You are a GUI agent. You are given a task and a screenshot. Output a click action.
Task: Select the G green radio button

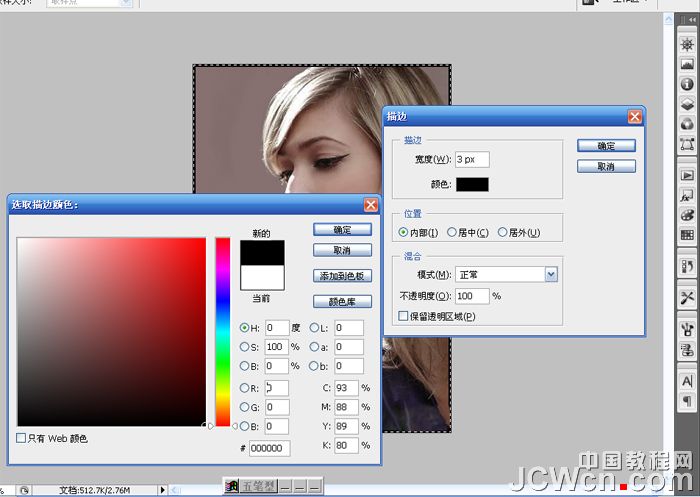click(x=244, y=407)
